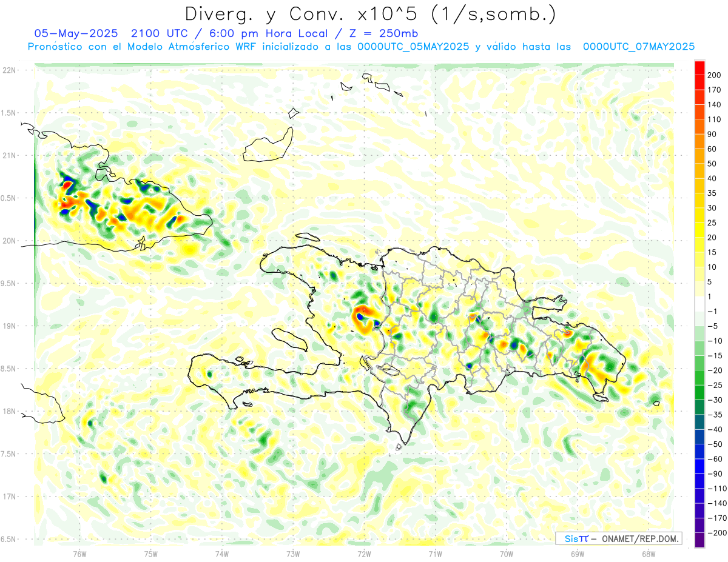This screenshot has width=728, height=562.
Task: Click the topmost red color bar segment
Action: click(x=700, y=68)
